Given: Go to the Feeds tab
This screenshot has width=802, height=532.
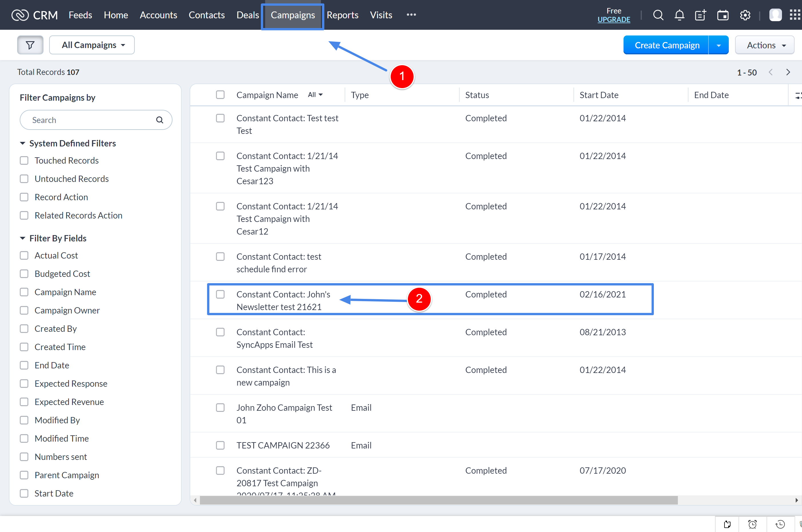Looking at the screenshot, I should pyautogui.click(x=80, y=15).
